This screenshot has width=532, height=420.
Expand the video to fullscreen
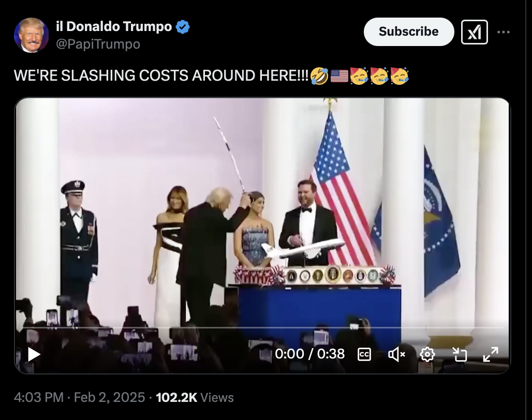pyautogui.click(x=491, y=355)
